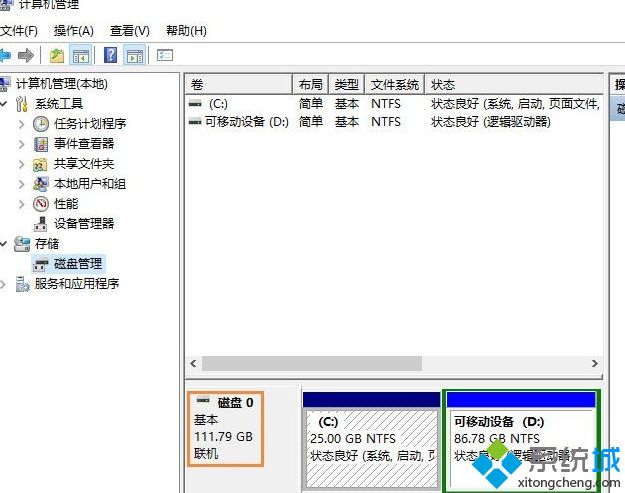Viewport: 625px width, 493px height.
Task: Open the 查看(V) menu
Action: [130, 31]
